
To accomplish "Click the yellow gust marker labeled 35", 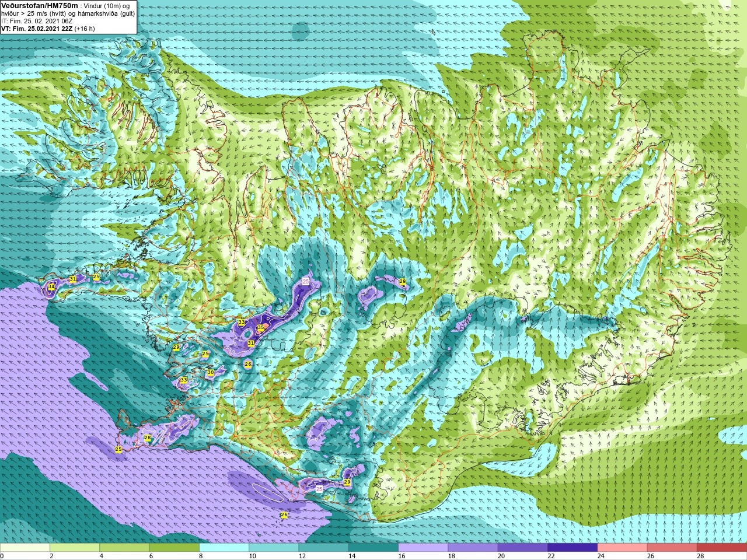I will (260, 328).
